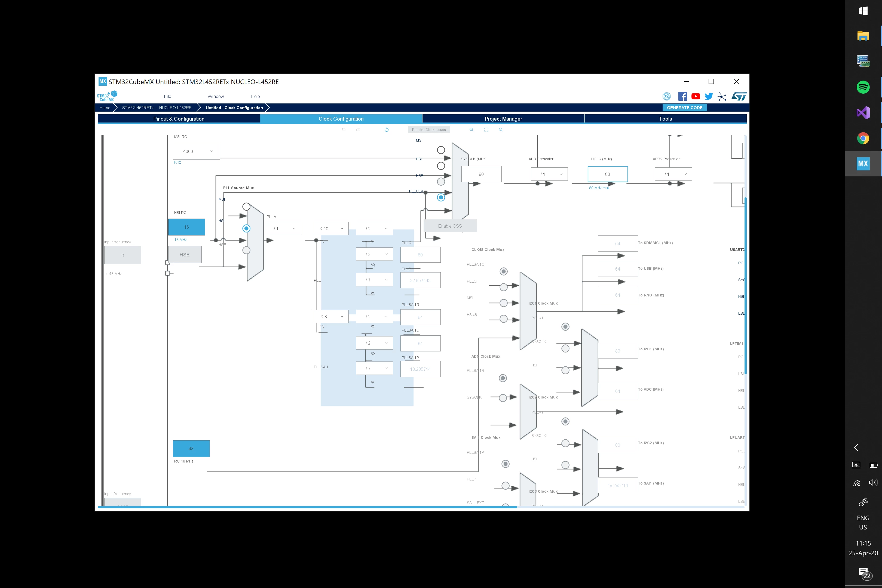Select HSI radio in PLL Source Mux

pos(246,228)
